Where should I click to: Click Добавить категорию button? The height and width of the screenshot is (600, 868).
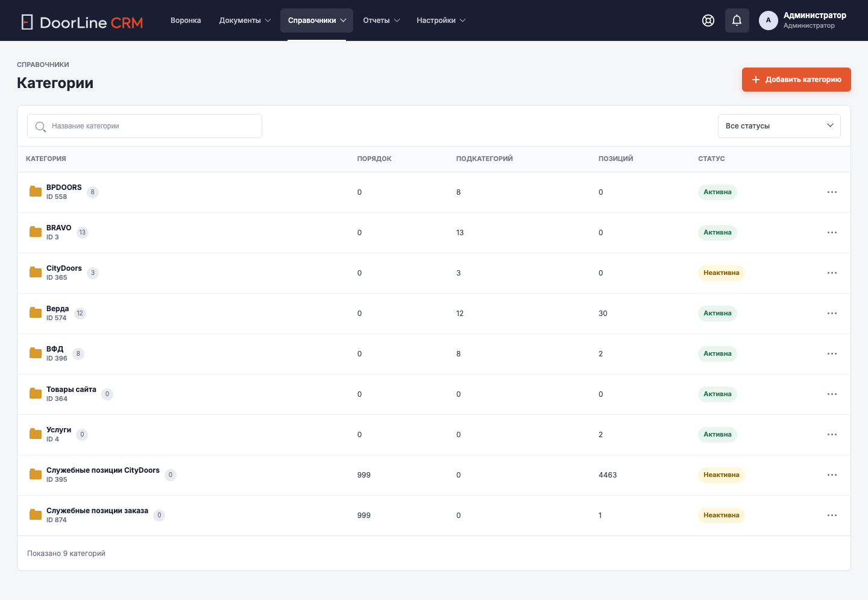click(796, 80)
